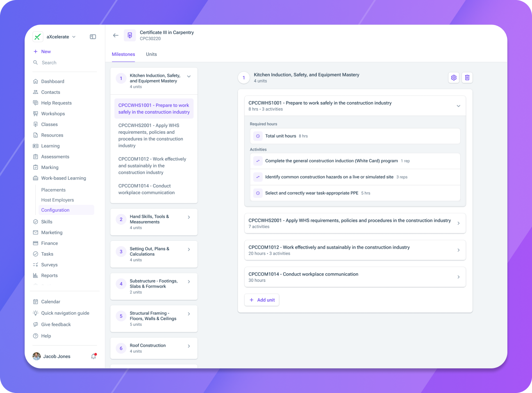The width and height of the screenshot is (532, 393).
Task: Click the Quick navigation guide lightbulb icon
Action: 36,313
